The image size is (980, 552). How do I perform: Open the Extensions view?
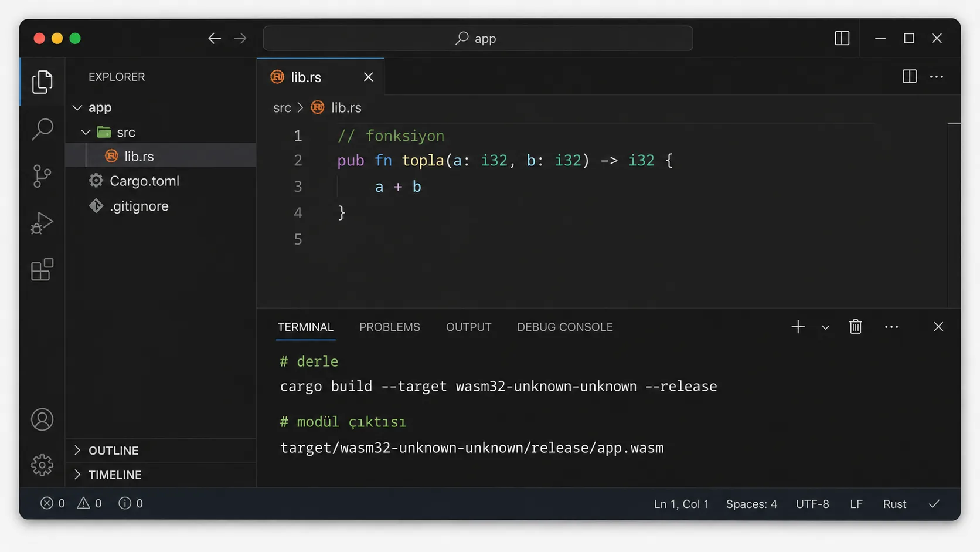tap(42, 270)
